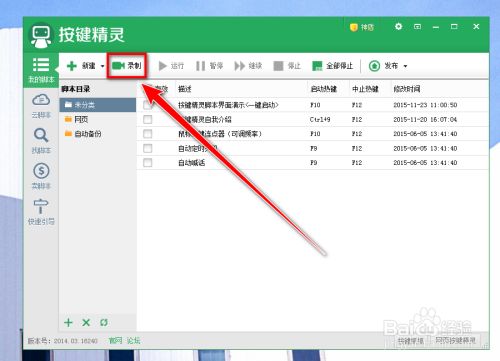Viewport: 500px width, 361px height.
Task: Click the F9 hotkey of 自动喊话 row
Action: (313, 163)
